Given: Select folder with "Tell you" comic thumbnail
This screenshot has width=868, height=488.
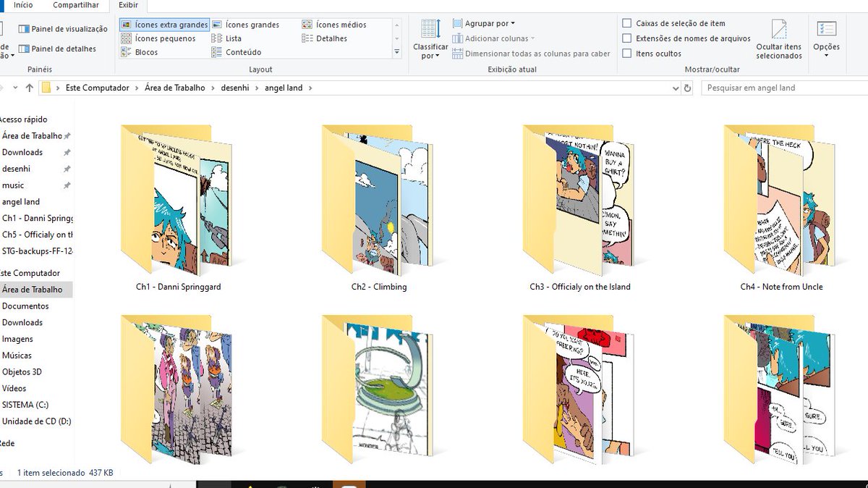Looking at the screenshot, I should 781,389.
